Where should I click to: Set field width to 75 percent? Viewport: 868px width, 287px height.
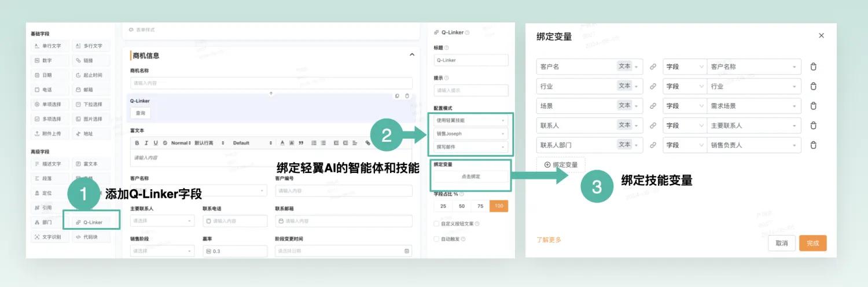[x=480, y=206]
